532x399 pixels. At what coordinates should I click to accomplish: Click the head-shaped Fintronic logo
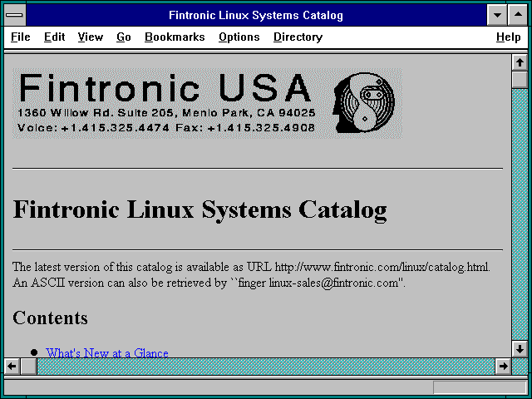coord(364,103)
